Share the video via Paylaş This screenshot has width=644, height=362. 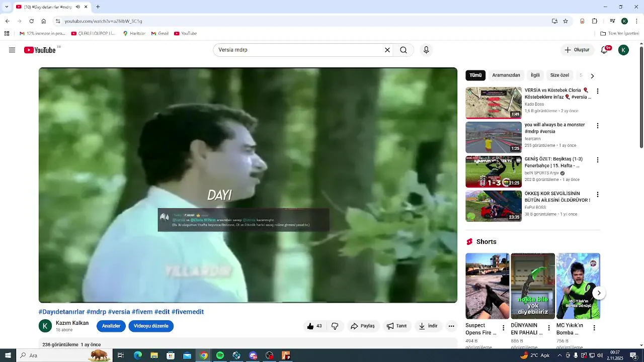click(x=363, y=326)
